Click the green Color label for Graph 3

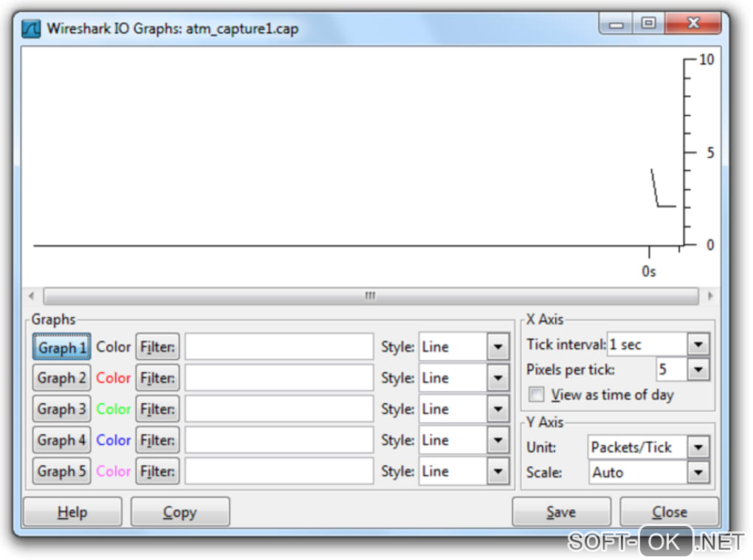(x=114, y=409)
